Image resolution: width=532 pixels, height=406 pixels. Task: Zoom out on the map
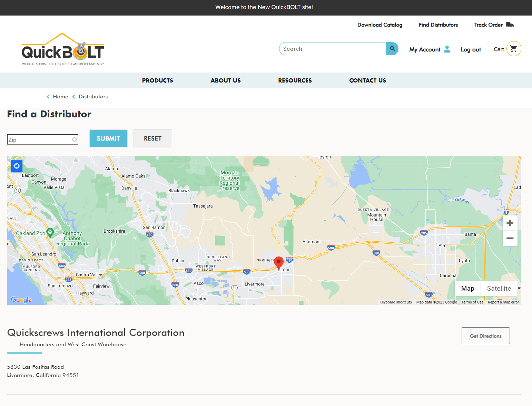510,238
